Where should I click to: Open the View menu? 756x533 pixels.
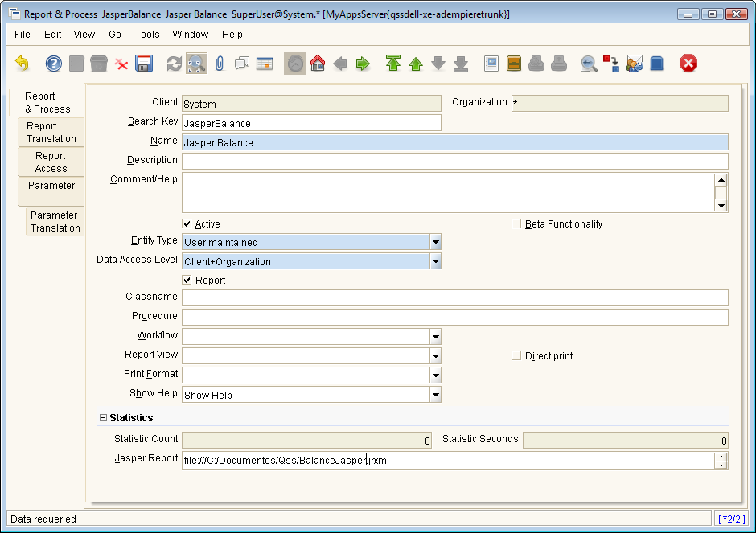pos(84,35)
